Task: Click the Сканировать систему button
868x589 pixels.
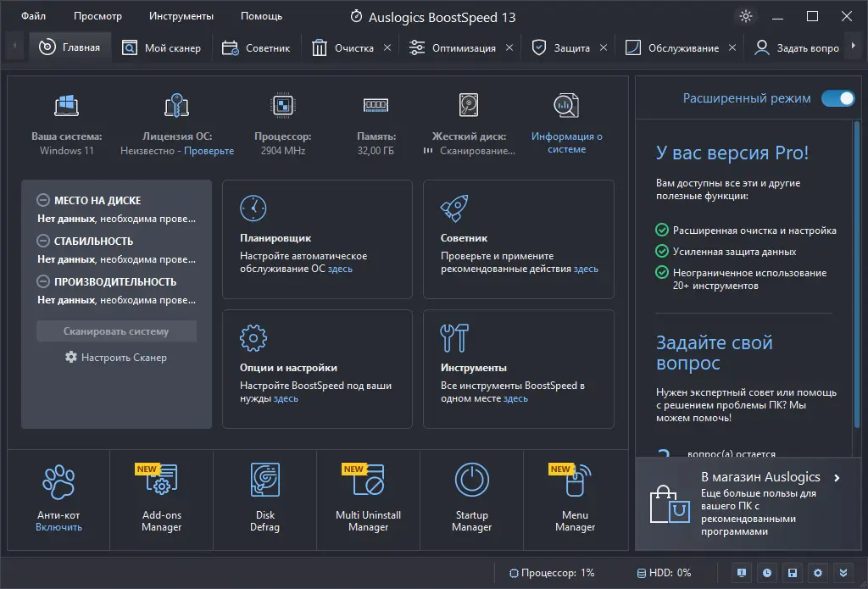Action: 116,331
